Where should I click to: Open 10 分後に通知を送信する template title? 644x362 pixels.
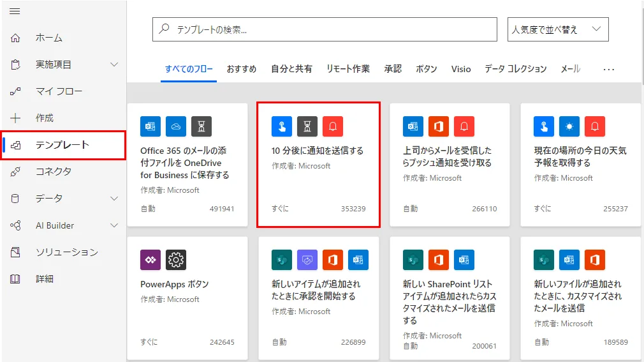[x=318, y=151]
